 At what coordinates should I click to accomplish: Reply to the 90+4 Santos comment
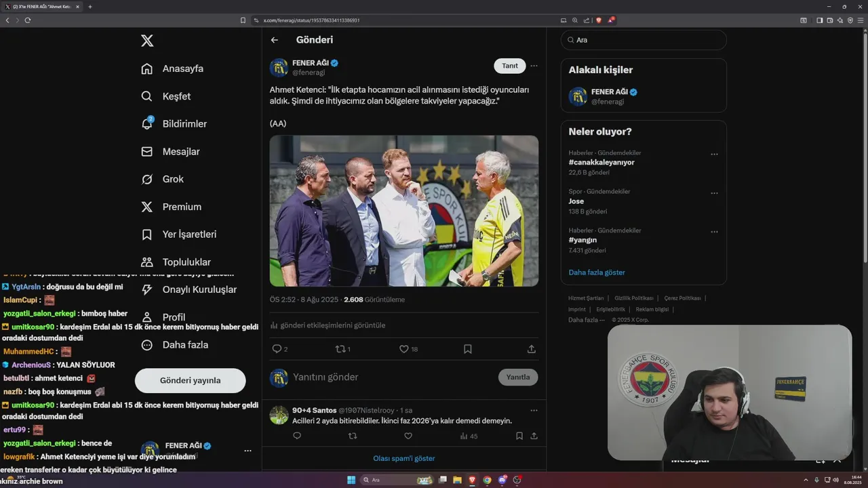click(x=297, y=436)
